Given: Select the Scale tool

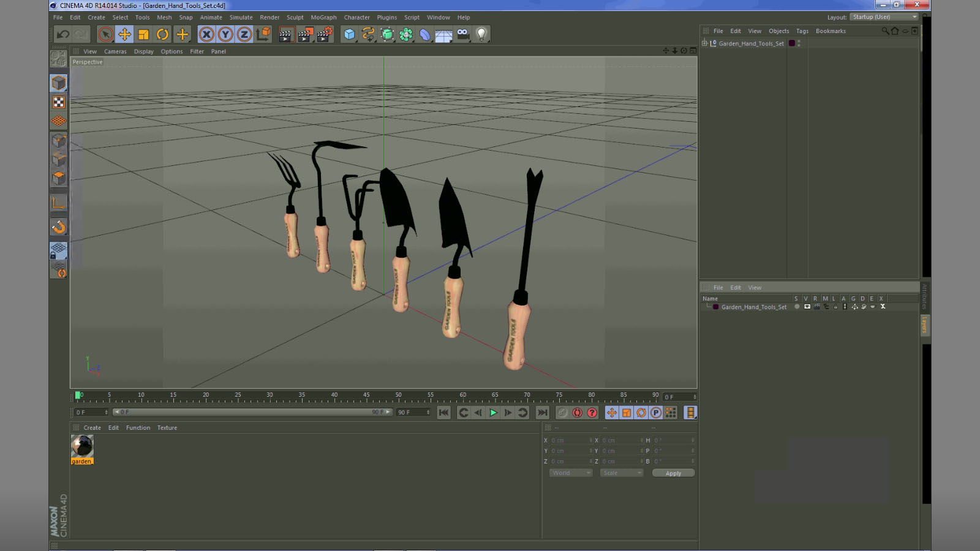Looking at the screenshot, I should [x=143, y=34].
